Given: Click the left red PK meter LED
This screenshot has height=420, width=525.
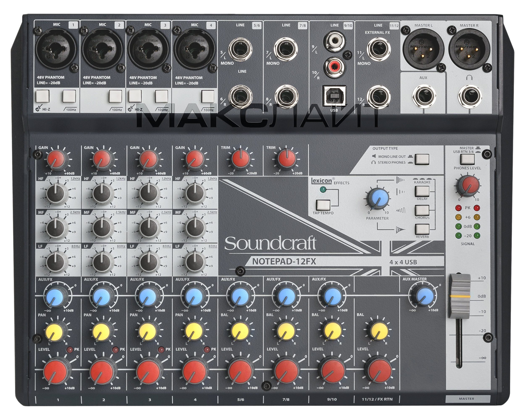Looking at the screenshot, I should 458,208.
